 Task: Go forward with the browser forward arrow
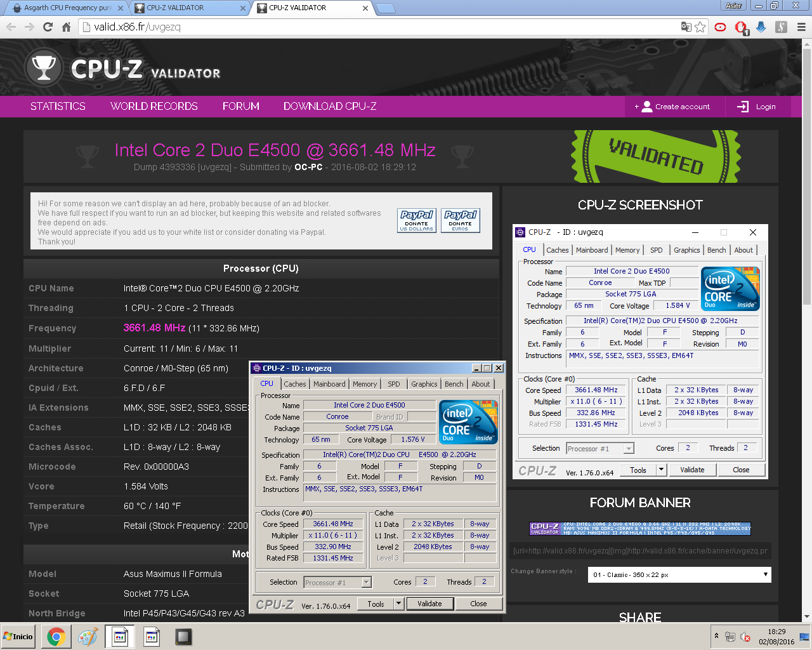point(29,27)
